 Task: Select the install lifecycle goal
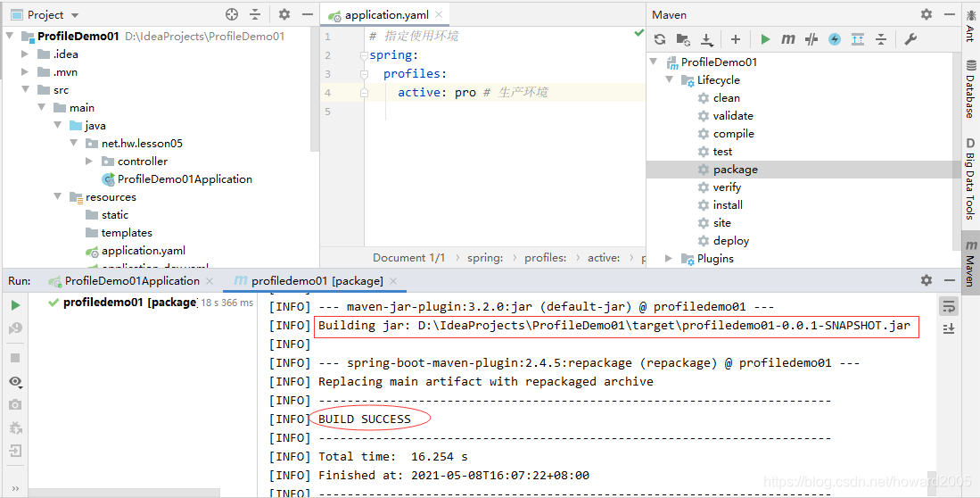728,204
